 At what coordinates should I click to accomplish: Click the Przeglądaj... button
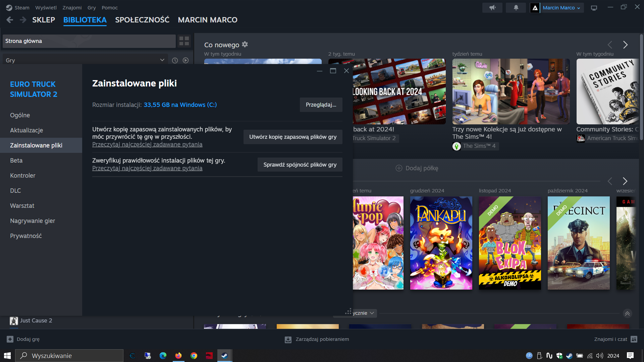point(321,105)
